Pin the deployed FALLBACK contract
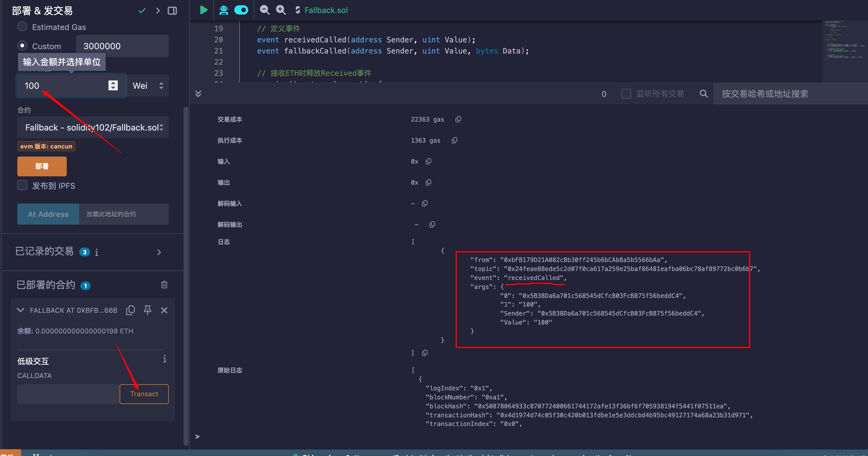This screenshot has height=456, width=868. [147, 310]
